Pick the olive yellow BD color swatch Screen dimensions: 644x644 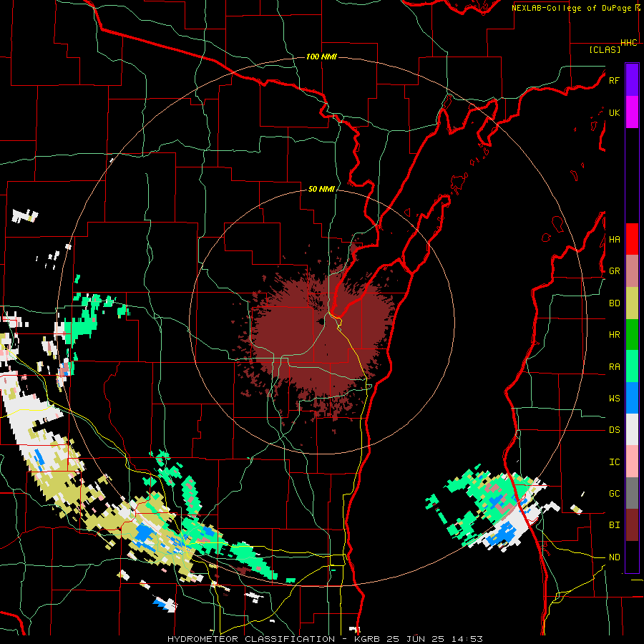(x=632, y=303)
